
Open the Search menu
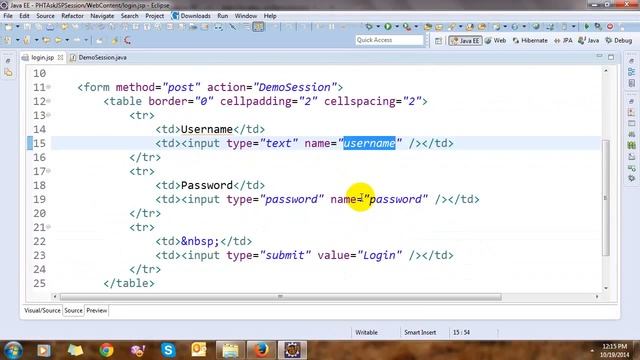click(129, 16)
